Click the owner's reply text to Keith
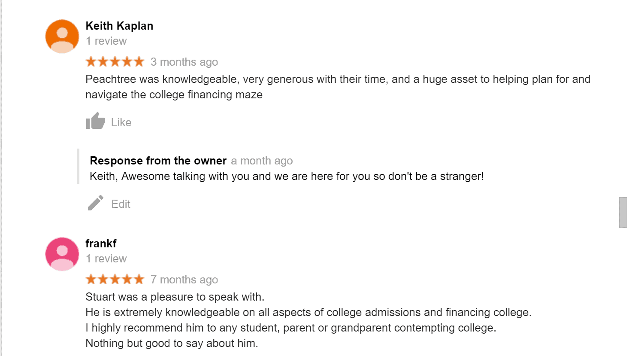Screen dimensions: 644x356 click(287, 176)
